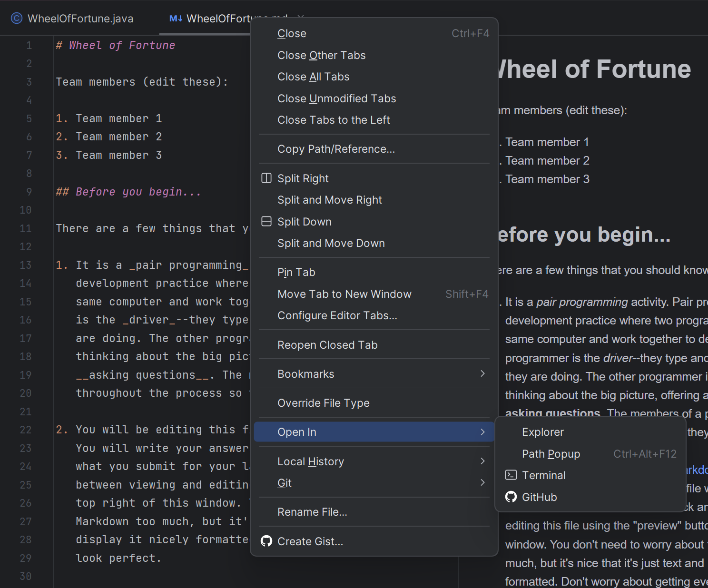The image size is (708, 588).
Task: Expand the Git submenu arrow
Action: tap(482, 483)
